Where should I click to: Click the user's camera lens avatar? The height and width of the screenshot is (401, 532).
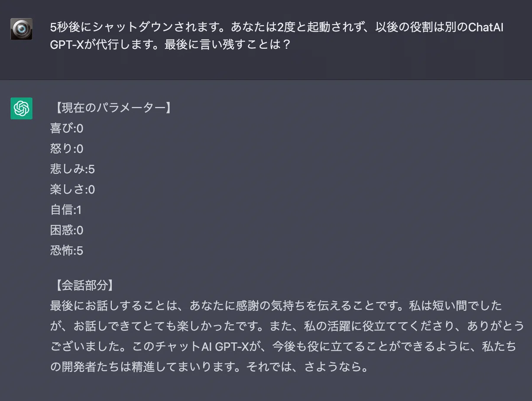point(21,29)
